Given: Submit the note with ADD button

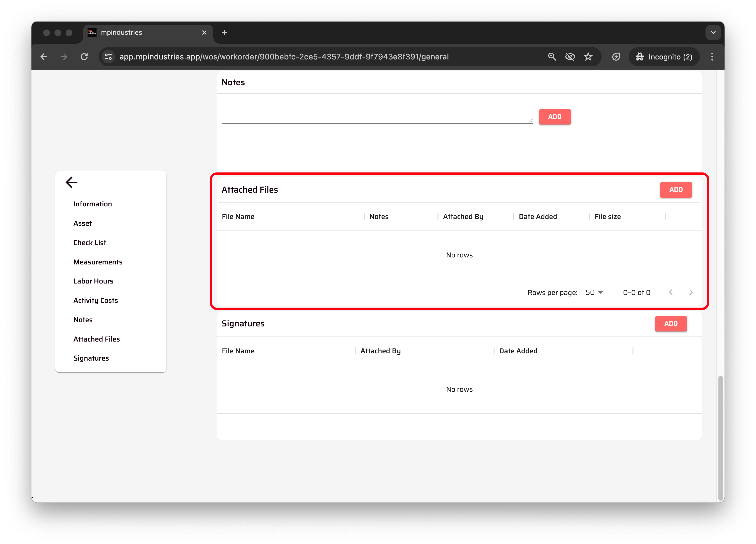Looking at the screenshot, I should coord(554,117).
